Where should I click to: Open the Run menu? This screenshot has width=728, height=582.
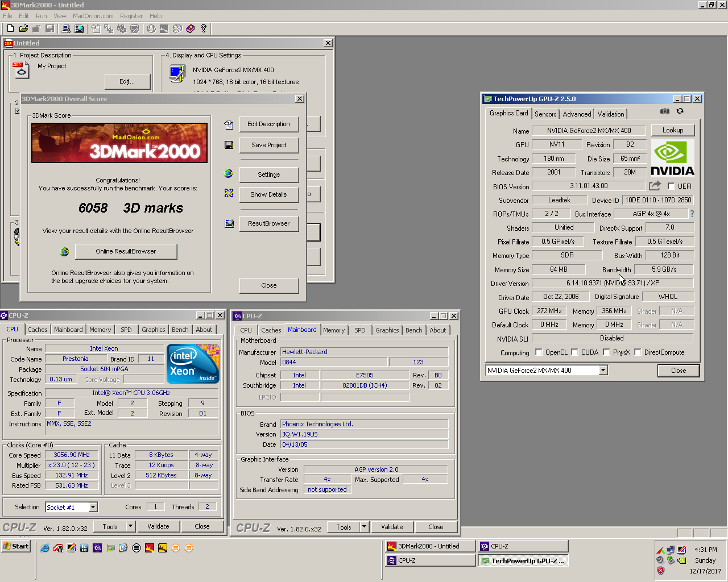pyautogui.click(x=41, y=16)
